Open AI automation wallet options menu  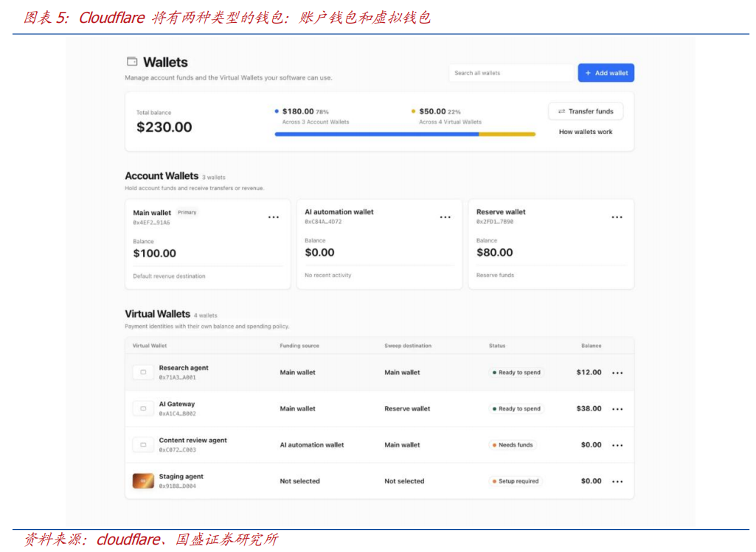(445, 217)
